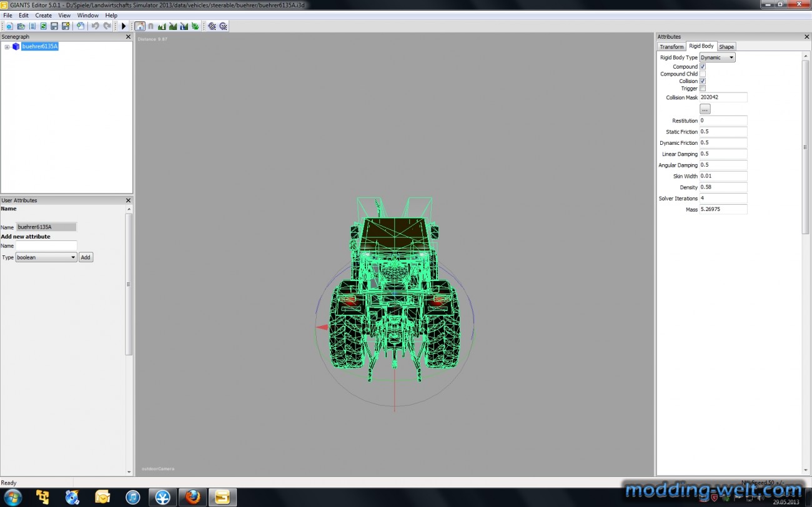Click the Mass value field
Viewport: 812px width, 507px height.
pyautogui.click(x=723, y=209)
